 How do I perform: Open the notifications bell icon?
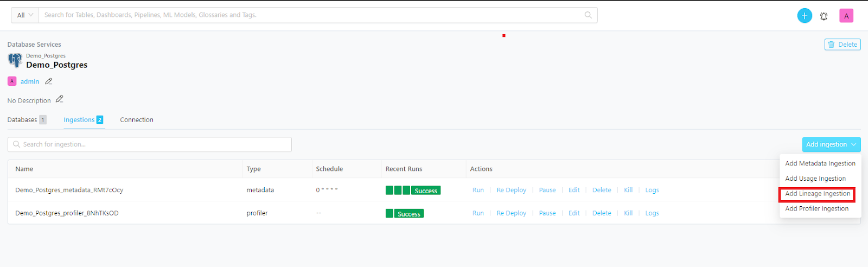[x=824, y=16]
